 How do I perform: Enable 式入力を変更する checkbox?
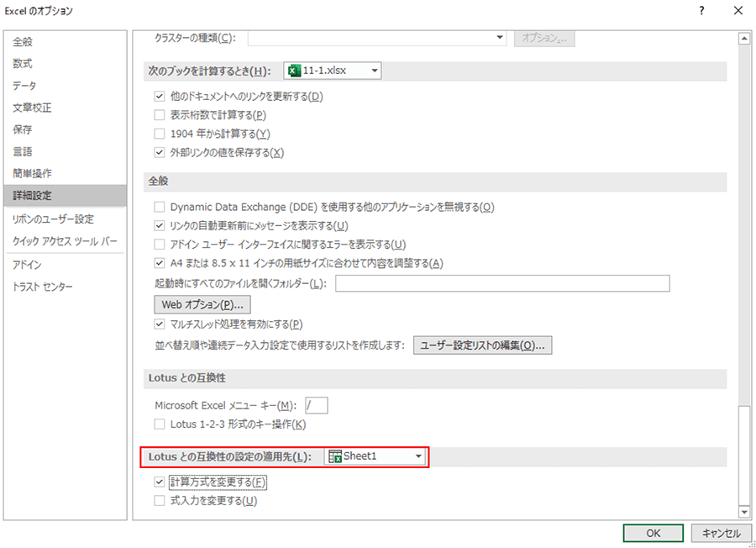point(159,501)
